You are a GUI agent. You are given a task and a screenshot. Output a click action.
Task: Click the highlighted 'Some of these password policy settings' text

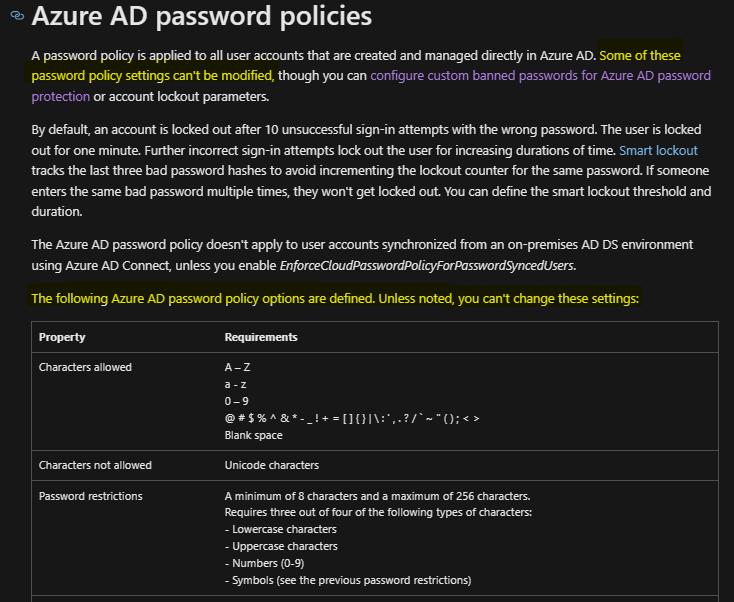pyautogui.click(x=356, y=66)
